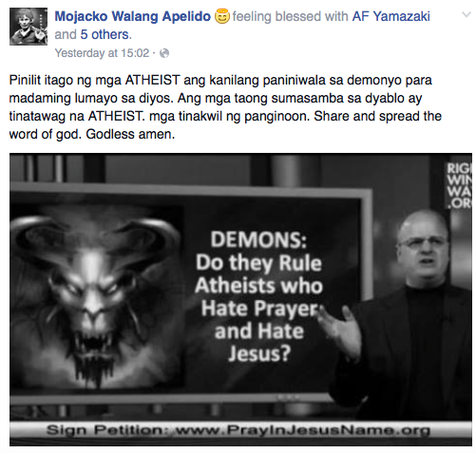Click the Right Wing Watch logo watermark

click(x=459, y=186)
